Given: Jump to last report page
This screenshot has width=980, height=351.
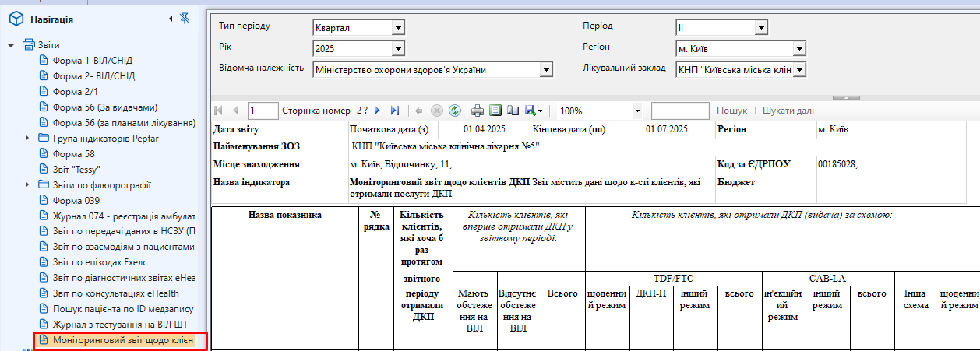Looking at the screenshot, I should tap(395, 111).
